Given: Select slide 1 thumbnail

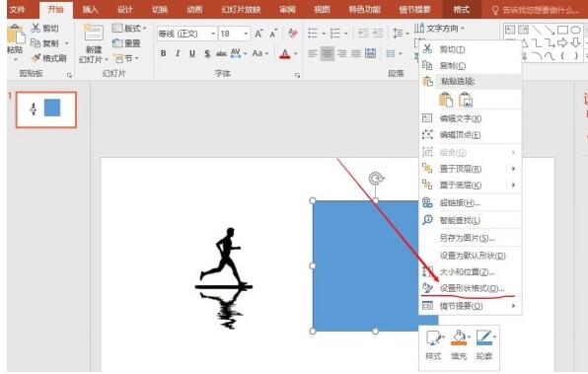Looking at the screenshot, I should click(x=46, y=110).
